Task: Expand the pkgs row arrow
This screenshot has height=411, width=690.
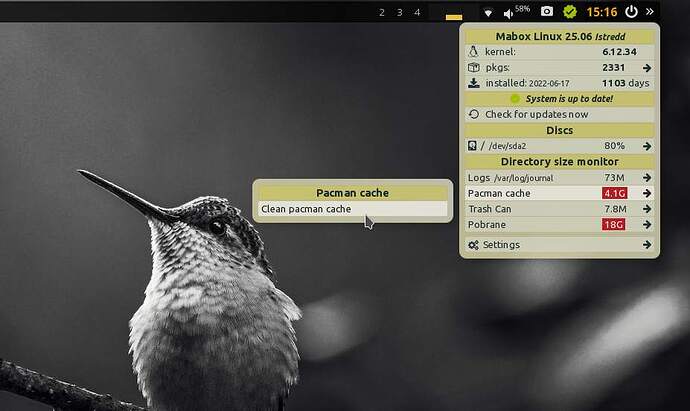Action: coord(647,68)
